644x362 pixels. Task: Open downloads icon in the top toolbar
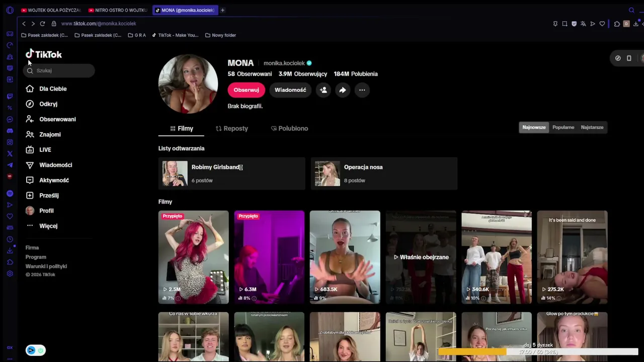tap(636, 24)
